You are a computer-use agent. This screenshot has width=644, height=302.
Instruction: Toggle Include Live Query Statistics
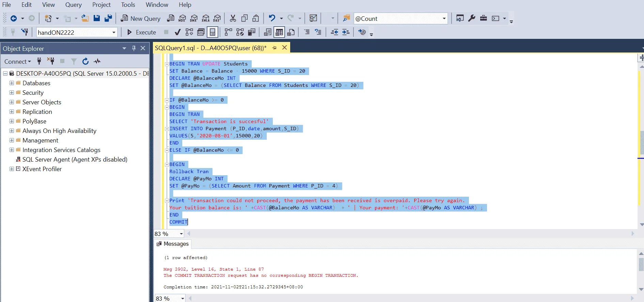[x=240, y=32]
